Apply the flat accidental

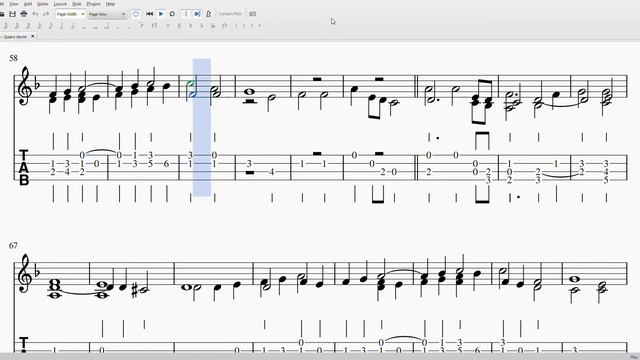(201, 26)
